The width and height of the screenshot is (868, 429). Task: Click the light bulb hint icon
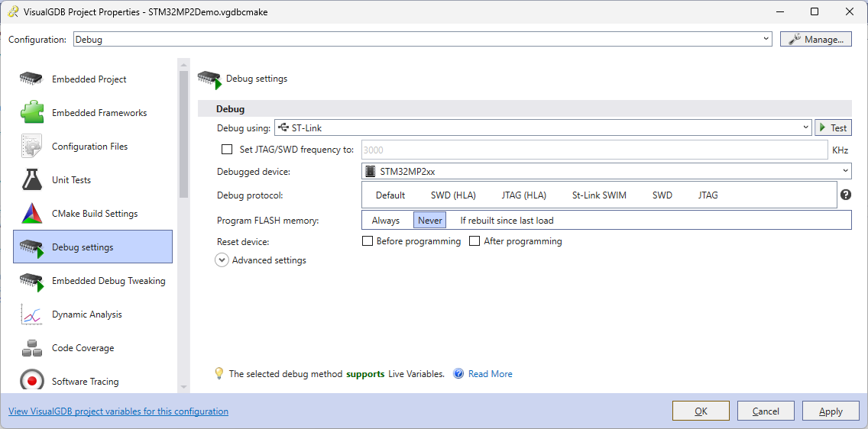click(x=219, y=373)
